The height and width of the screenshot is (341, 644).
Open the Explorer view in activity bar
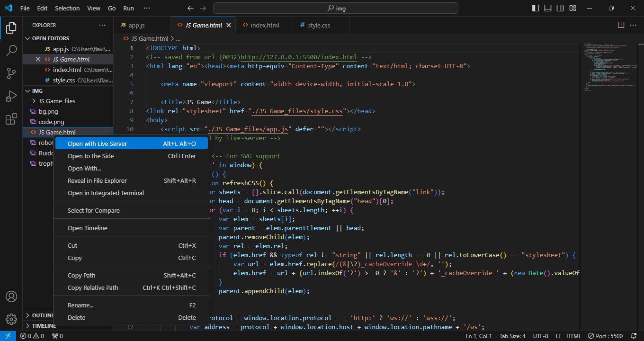coord(11,28)
